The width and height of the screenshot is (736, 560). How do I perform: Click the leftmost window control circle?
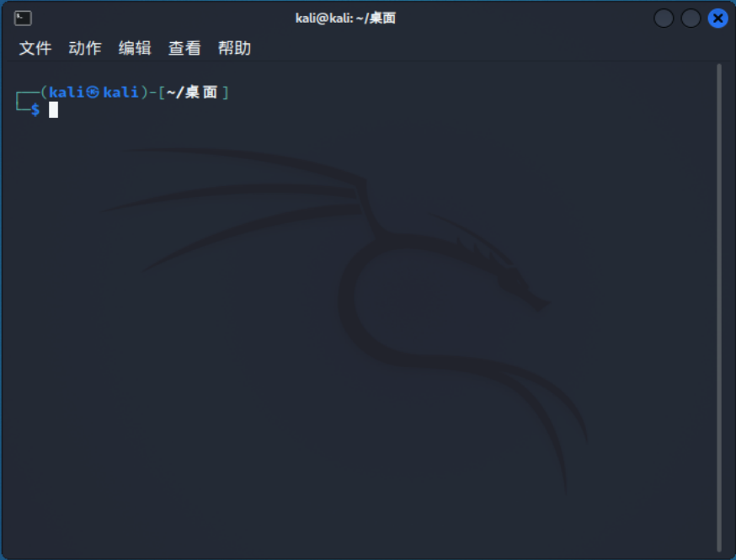[x=663, y=18]
